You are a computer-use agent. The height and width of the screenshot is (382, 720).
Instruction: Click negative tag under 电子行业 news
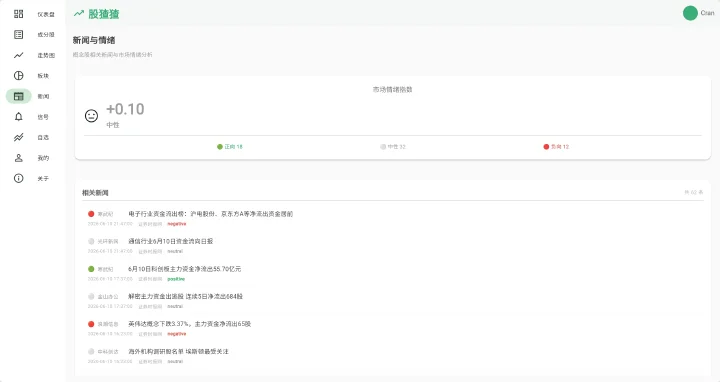(177, 224)
